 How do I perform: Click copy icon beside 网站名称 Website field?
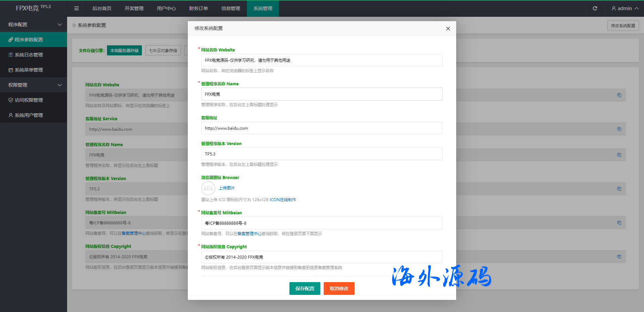click(x=619, y=95)
